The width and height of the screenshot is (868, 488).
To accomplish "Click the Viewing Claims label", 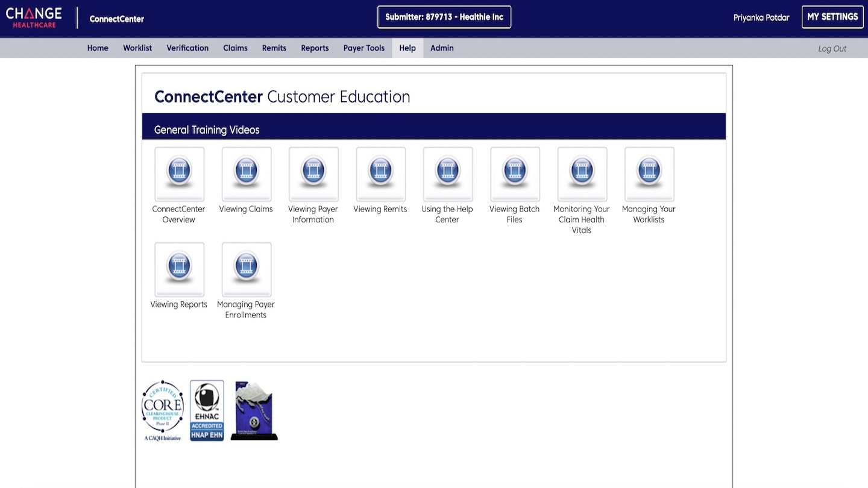I will pyautogui.click(x=246, y=209).
